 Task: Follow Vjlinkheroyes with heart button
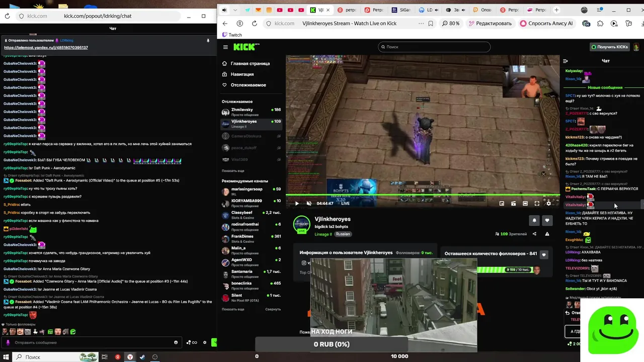547,220
